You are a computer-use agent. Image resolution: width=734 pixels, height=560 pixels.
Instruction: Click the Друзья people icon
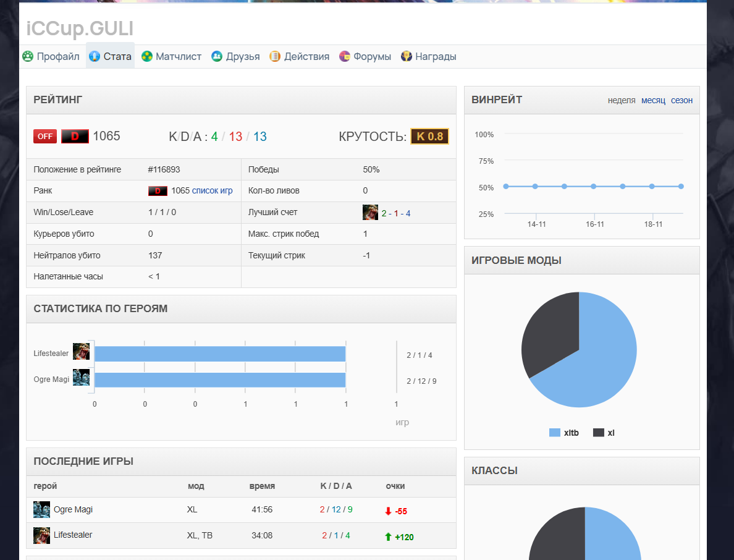(217, 56)
